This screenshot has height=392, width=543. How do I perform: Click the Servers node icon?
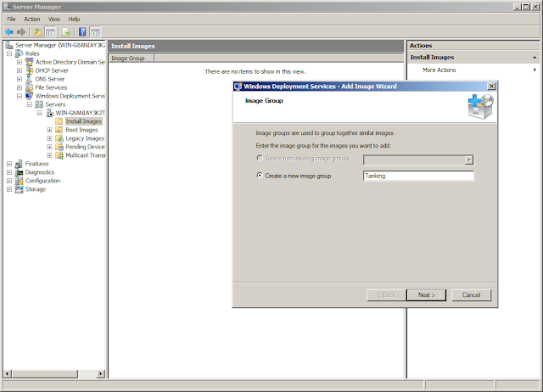(x=40, y=104)
